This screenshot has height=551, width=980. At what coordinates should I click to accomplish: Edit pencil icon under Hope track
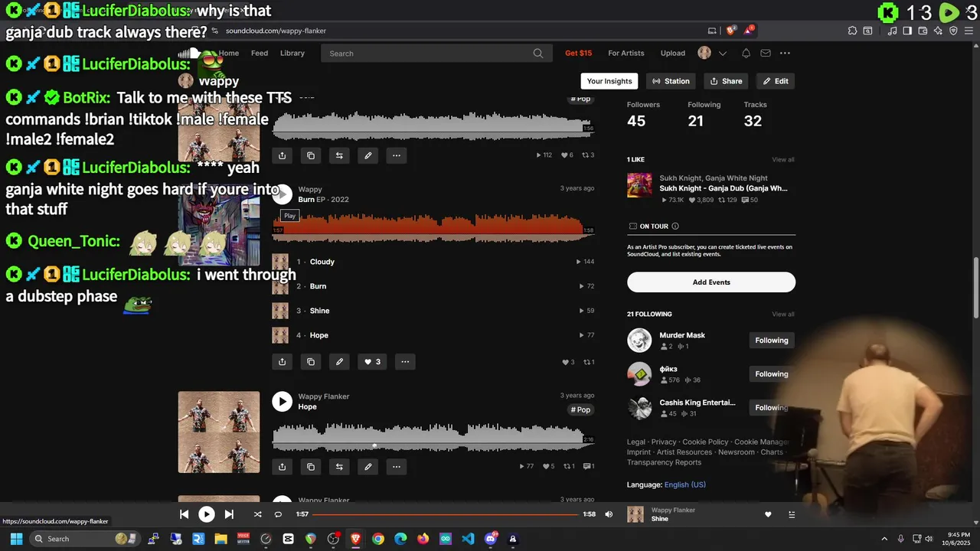[368, 466]
